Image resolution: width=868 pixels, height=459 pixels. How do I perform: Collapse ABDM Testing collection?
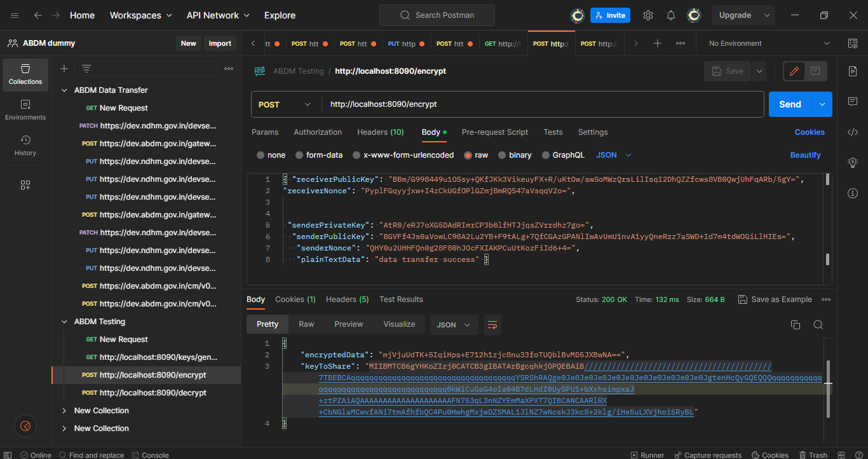click(64, 322)
